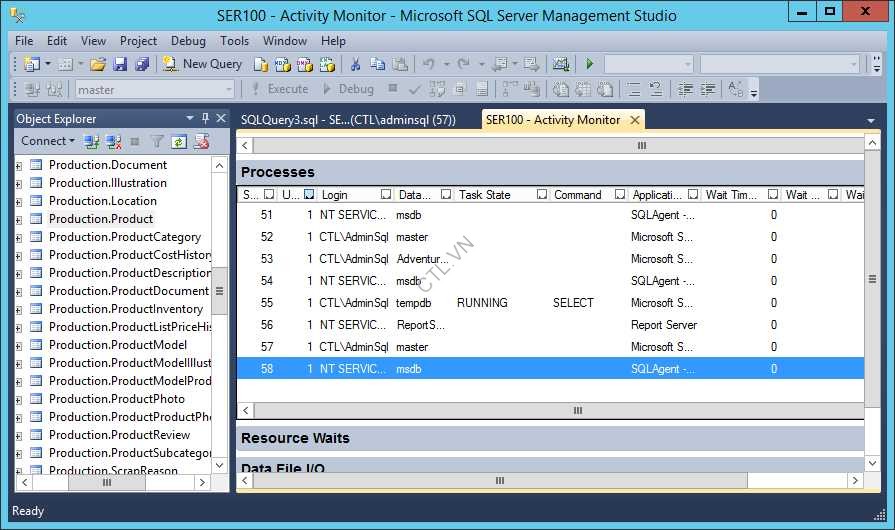The height and width of the screenshot is (530, 895).
Task: Click the Open File folder icon
Action: pyautogui.click(x=98, y=64)
